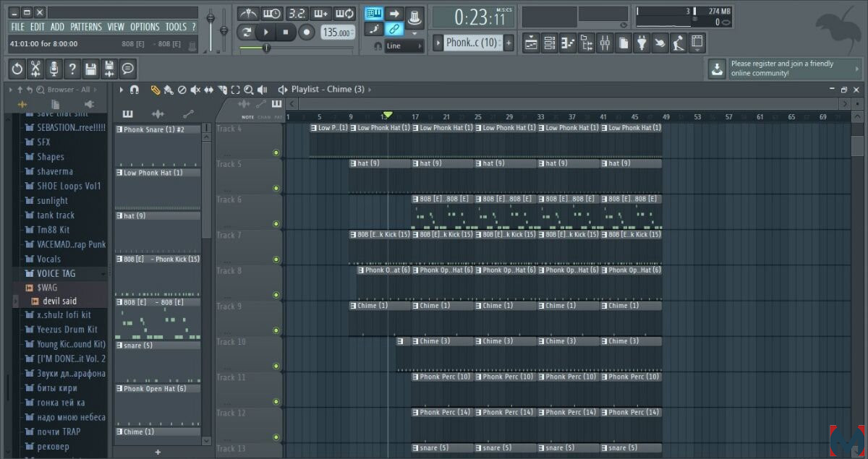This screenshot has width=868, height=459.
Task: Click the undo history circular arrow icon
Action: pyautogui.click(x=17, y=69)
